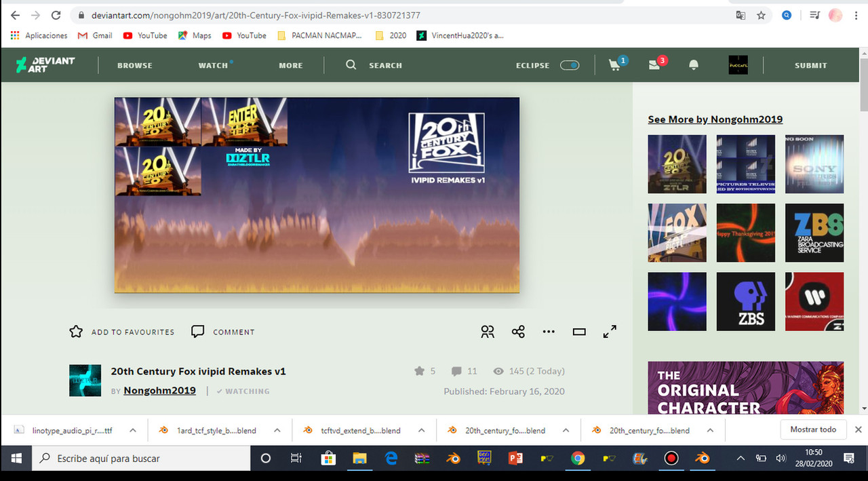The height and width of the screenshot is (481, 868).
Task: Click See More by Nongohm2019
Action: tap(715, 119)
